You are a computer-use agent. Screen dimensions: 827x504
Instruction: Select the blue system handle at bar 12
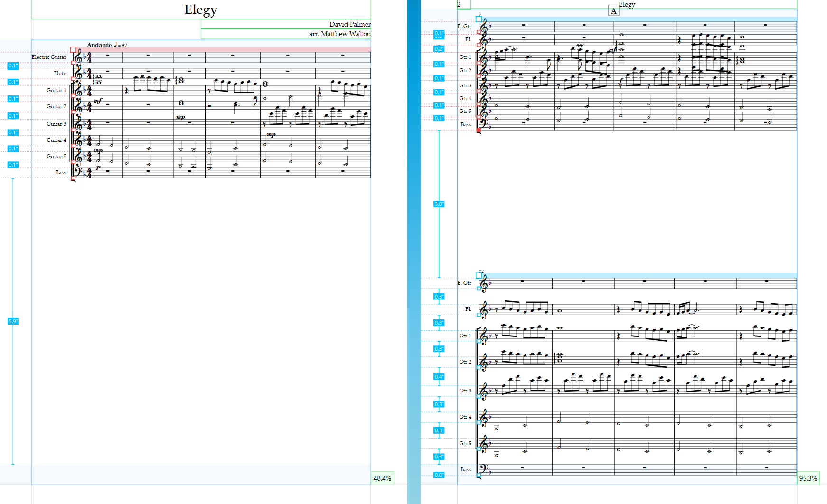[x=479, y=276]
